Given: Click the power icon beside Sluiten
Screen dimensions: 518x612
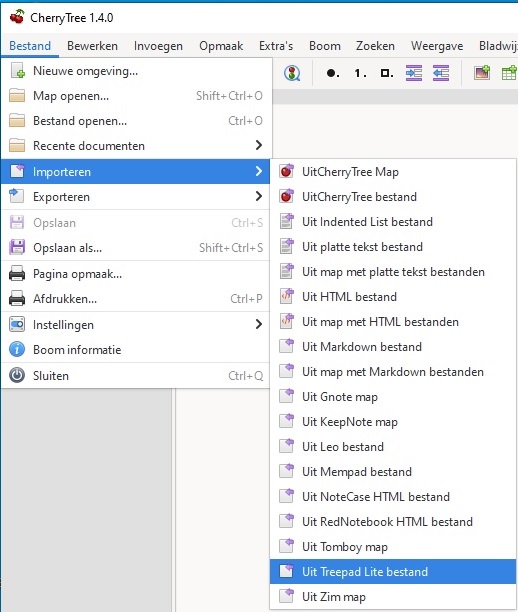Looking at the screenshot, I should tap(17, 375).
